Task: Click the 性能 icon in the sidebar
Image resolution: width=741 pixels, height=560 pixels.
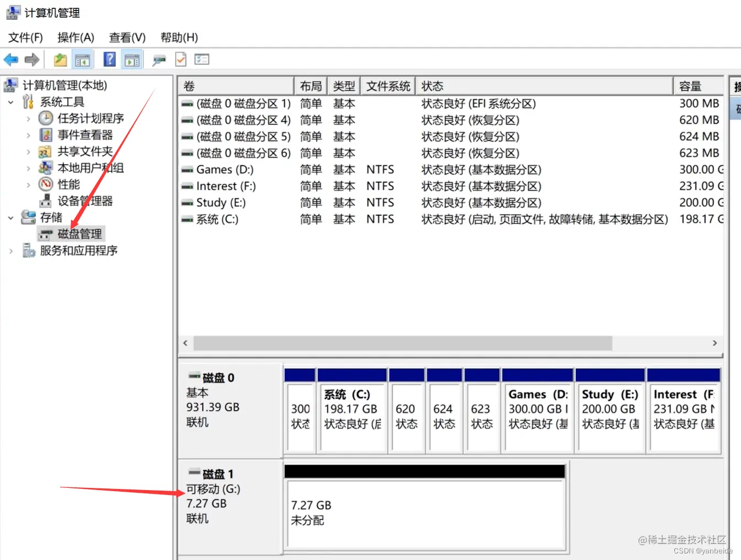Action: pyautogui.click(x=46, y=184)
